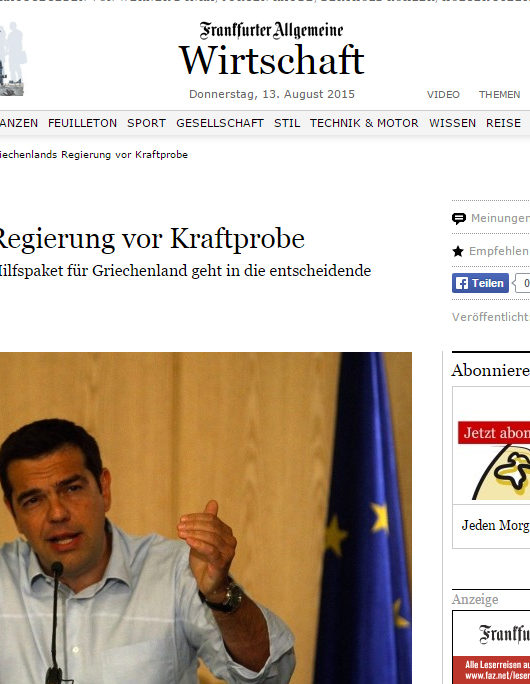Click the Wirtschaft section heading
Viewport: 530px width, 684px height.
[272, 60]
